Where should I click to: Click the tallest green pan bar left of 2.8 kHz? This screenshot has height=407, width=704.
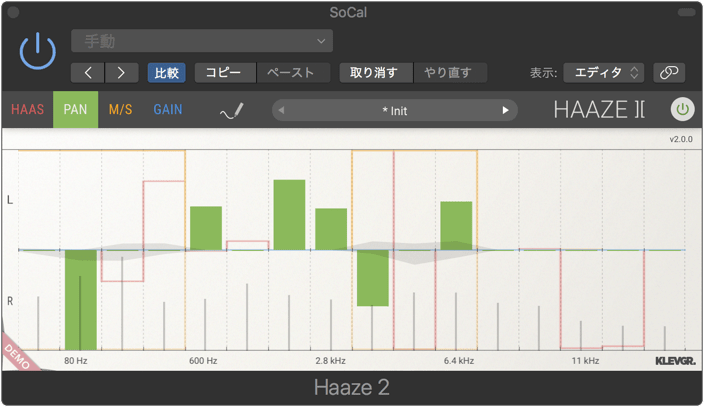[289, 215]
